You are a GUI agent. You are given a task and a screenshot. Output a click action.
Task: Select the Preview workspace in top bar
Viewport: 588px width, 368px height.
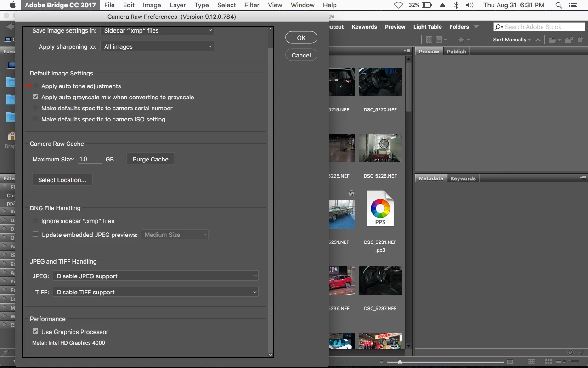(395, 27)
